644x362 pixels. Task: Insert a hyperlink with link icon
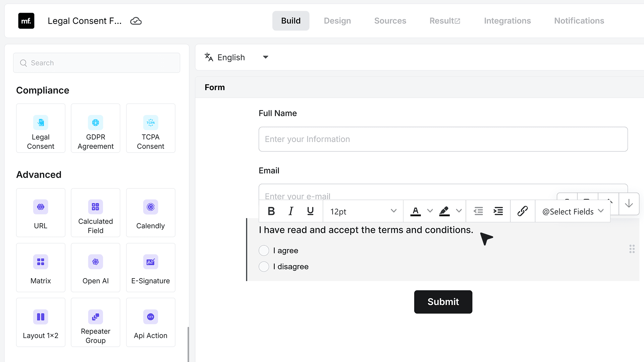523,211
